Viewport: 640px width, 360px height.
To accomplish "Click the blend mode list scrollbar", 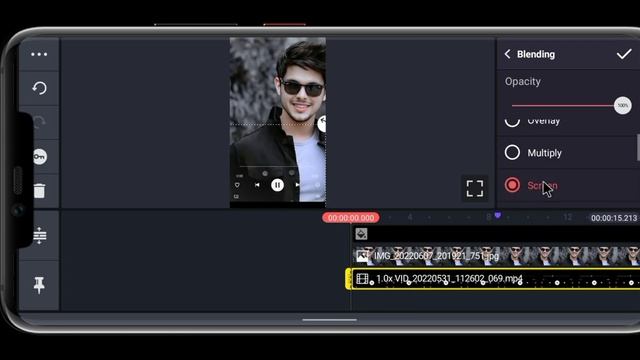I will pos(638,147).
